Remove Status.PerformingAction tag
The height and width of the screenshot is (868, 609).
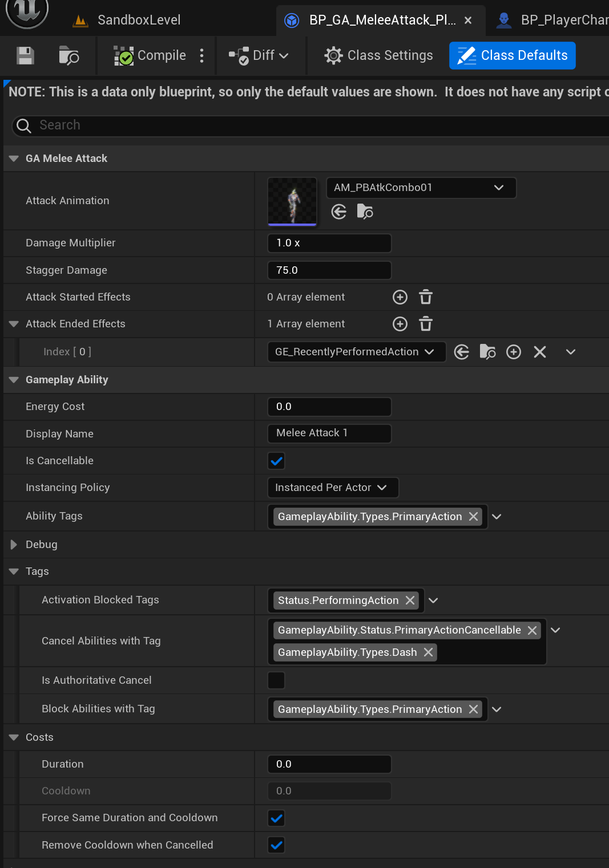[x=410, y=601]
